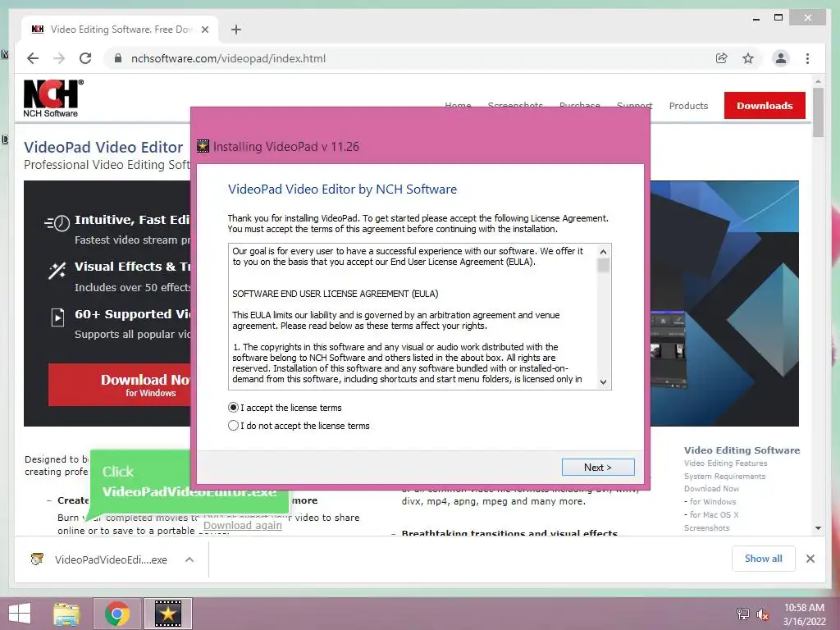Open File Explorer from taskbar
The height and width of the screenshot is (630, 840).
pyautogui.click(x=66, y=614)
